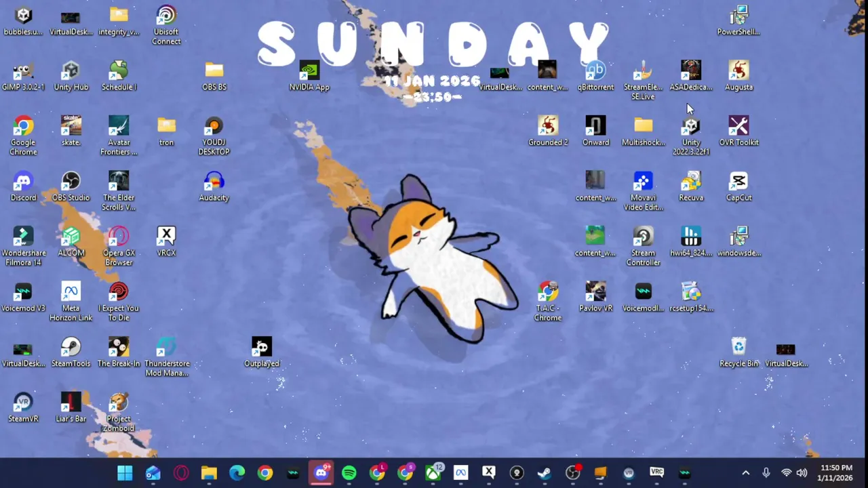The height and width of the screenshot is (488, 868).
Task: Select the CapCut desktop shortcut
Action: pyautogui.click(x=738, y=186)
